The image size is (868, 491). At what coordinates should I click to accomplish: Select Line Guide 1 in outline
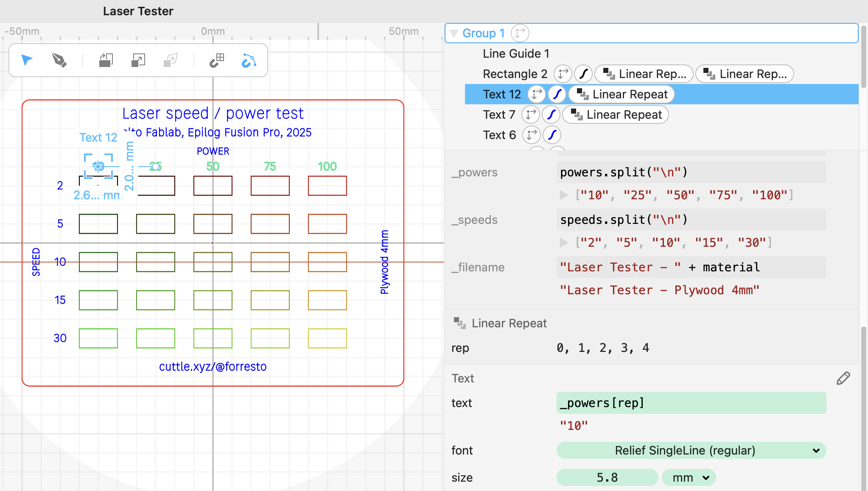[x=516, y=53]
